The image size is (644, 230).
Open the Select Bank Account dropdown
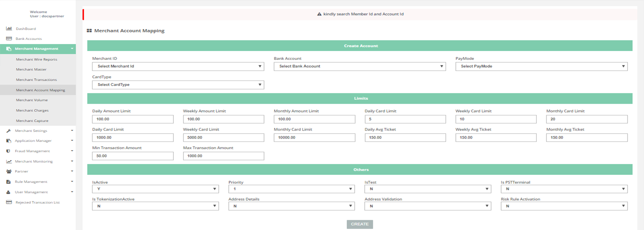tap(360, 66)
